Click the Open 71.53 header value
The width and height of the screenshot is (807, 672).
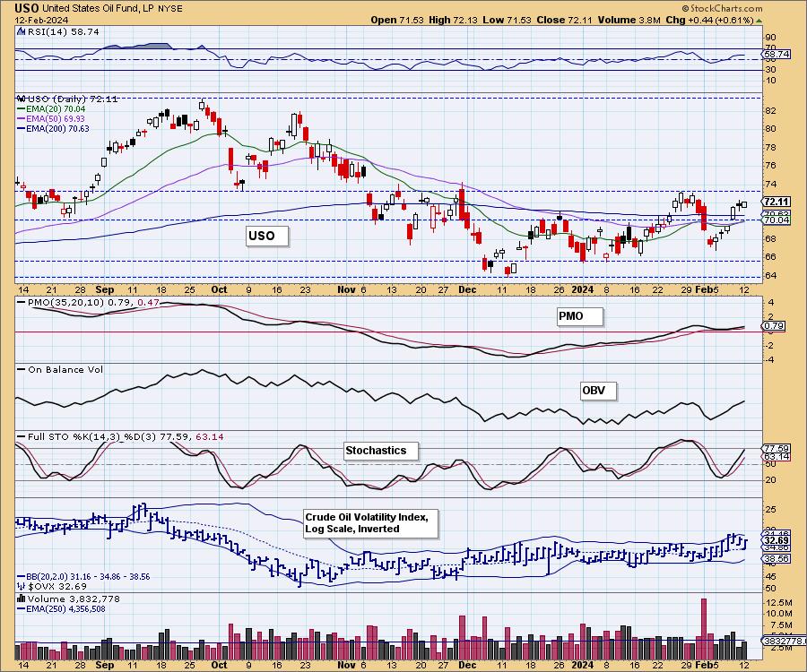coord(397,20)
